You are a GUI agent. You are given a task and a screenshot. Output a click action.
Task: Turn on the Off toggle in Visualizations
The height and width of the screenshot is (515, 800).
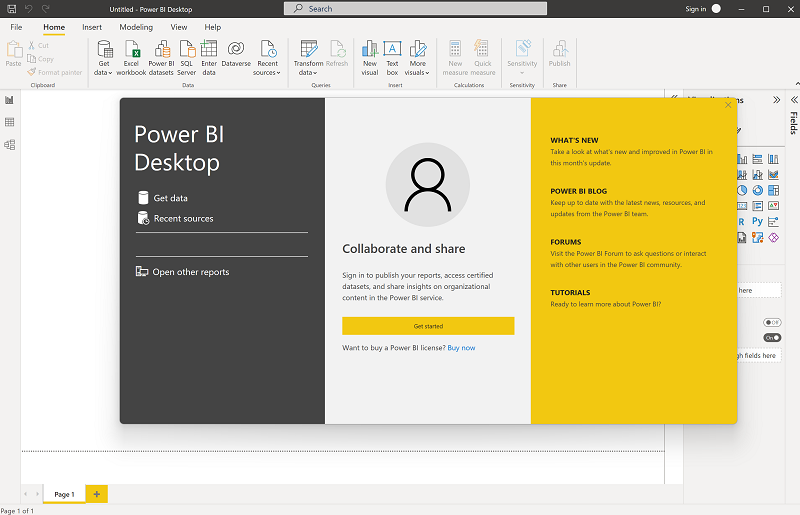pyautogui.click(x=772, y=323)
